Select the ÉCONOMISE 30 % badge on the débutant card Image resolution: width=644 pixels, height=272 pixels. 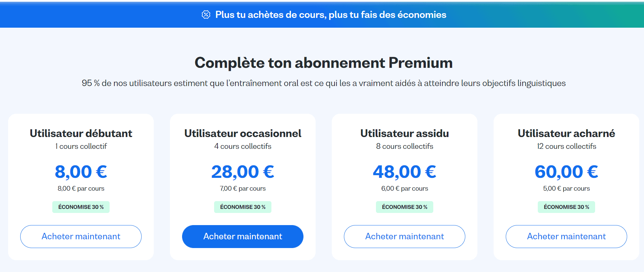tap(81, 207)
